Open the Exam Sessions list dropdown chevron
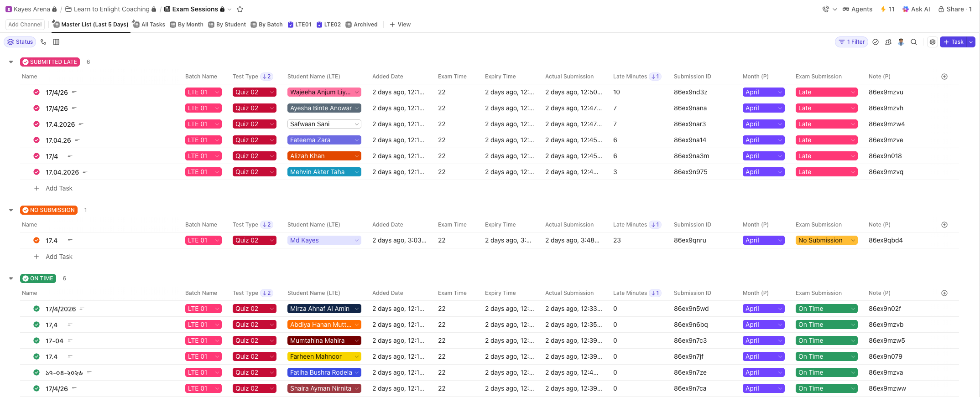Image resolution: width=980 pixels, height=397 pixels. (x=229, y=9)
